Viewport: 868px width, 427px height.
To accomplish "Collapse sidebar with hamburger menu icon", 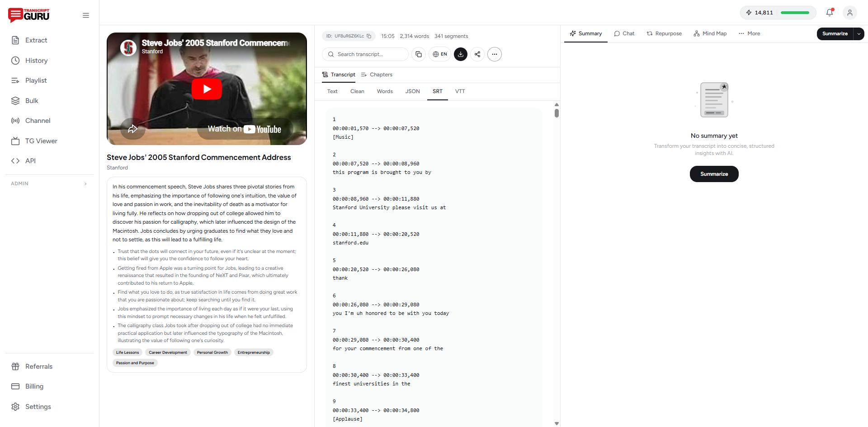I will click(x=86, y=15).
